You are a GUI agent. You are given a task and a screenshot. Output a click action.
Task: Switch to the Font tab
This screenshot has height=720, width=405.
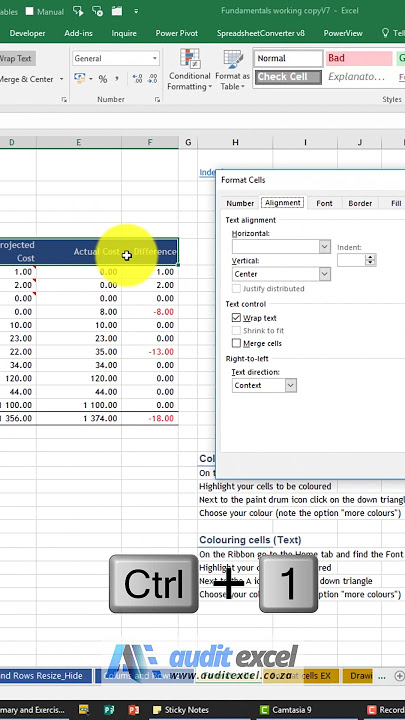click(x=324, y=203)
